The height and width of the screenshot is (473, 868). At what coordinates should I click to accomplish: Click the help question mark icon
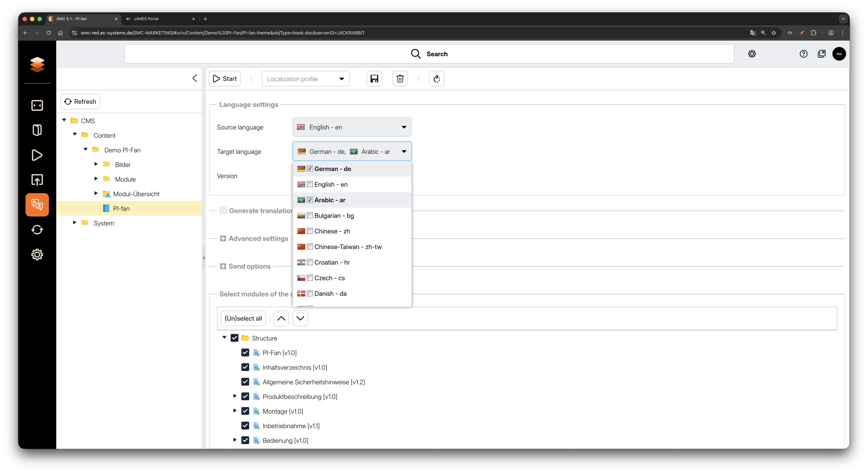(x=803, y=54)
